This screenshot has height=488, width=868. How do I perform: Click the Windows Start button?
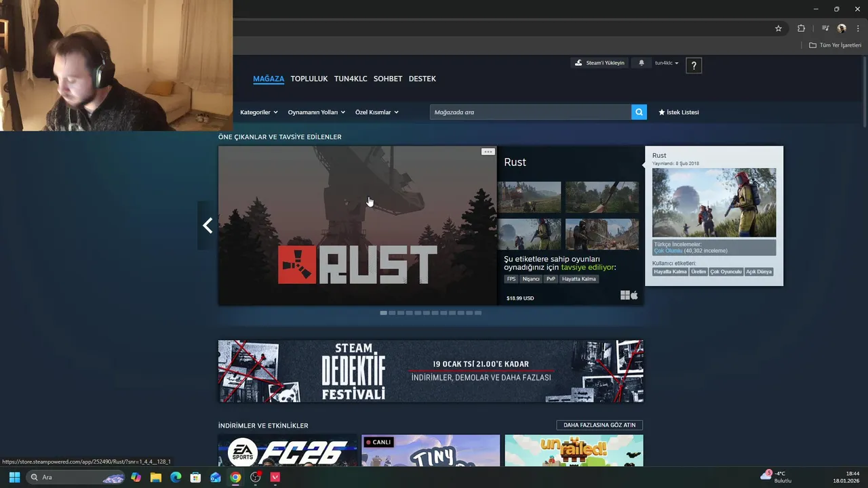14,477
